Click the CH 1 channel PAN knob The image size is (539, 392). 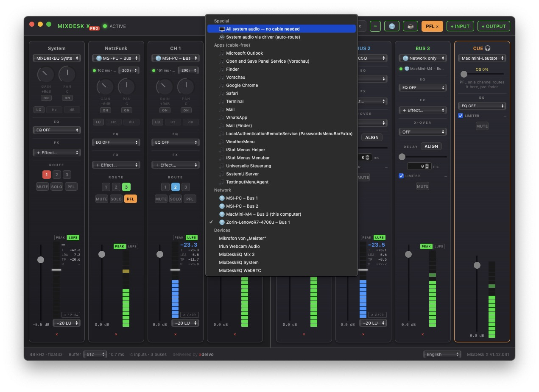(x=186, y=87)
